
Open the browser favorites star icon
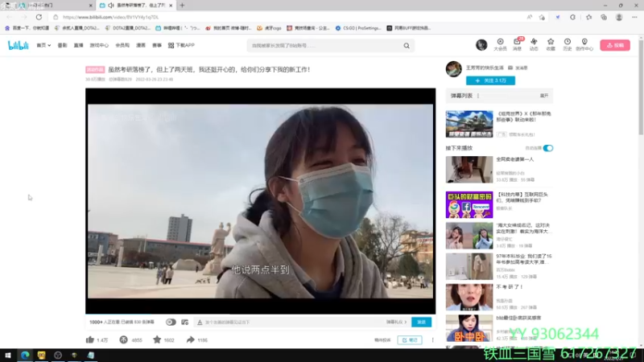point(589,17)
